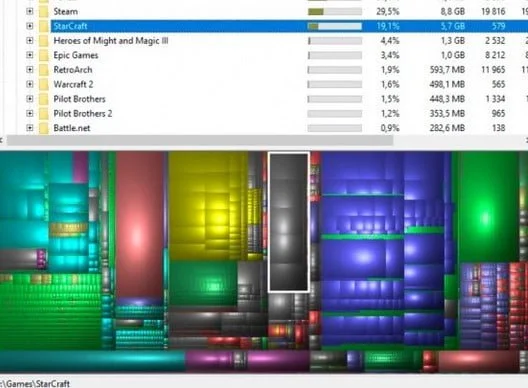Click the StarCraft folder icon
The image size is (528, 388).
[x=43, y=26]
